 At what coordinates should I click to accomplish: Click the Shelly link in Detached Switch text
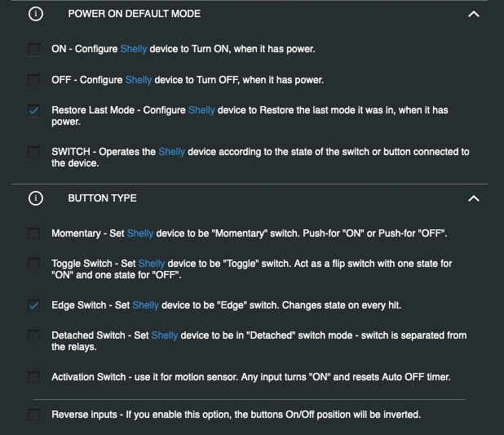coord(165,335)
